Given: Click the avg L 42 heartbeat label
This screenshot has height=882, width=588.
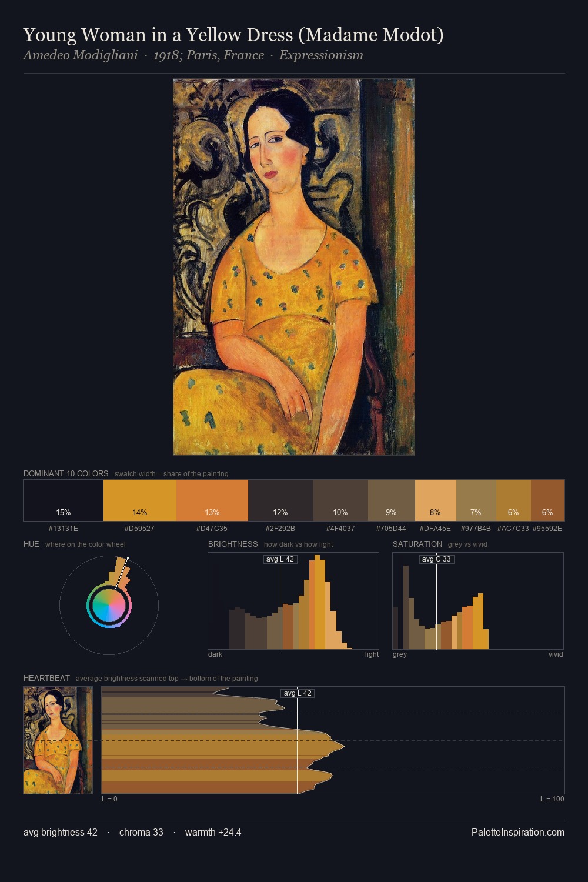Looking at the screenshot, I should click(298, 693).
